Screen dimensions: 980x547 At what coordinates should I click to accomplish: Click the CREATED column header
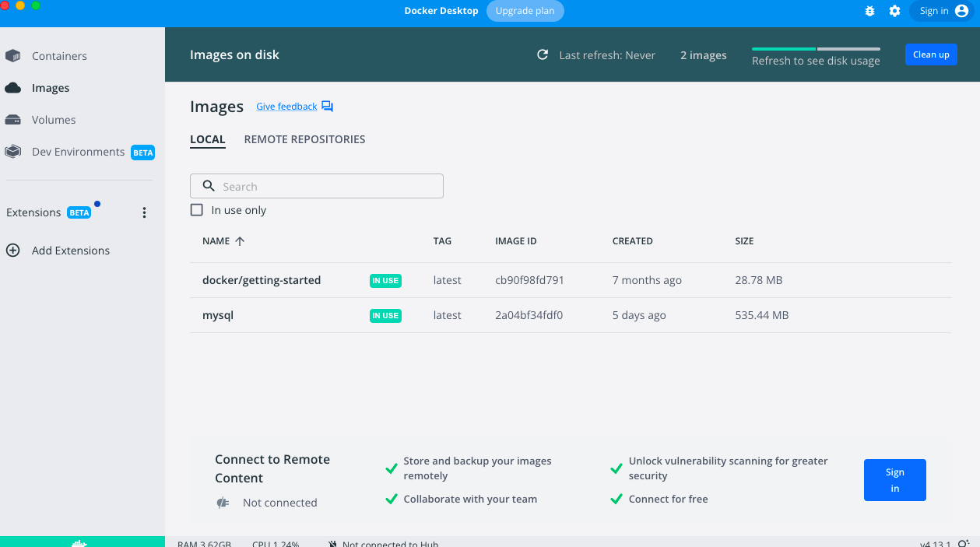point(633,241)
